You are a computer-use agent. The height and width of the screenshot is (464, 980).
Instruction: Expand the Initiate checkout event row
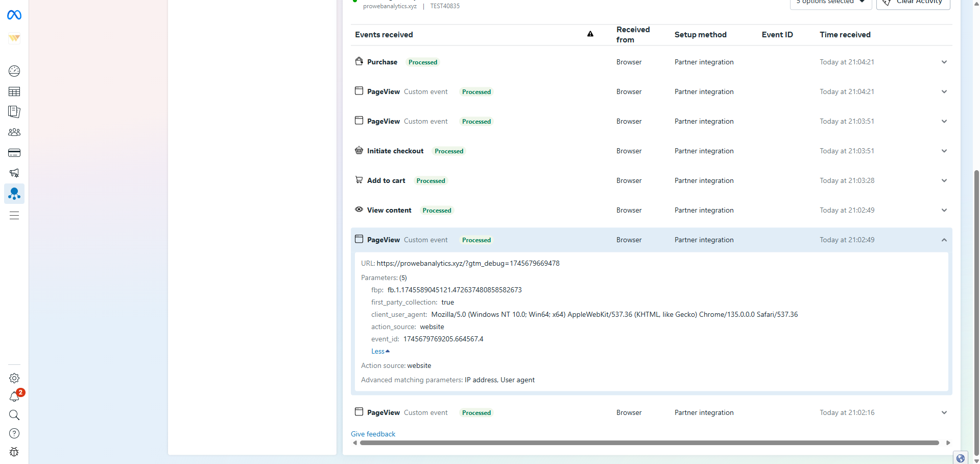point(944,151)
